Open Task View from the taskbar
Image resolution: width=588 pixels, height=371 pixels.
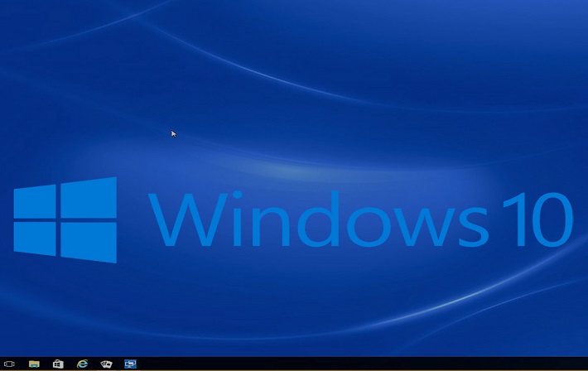click(x=10, y=364)
